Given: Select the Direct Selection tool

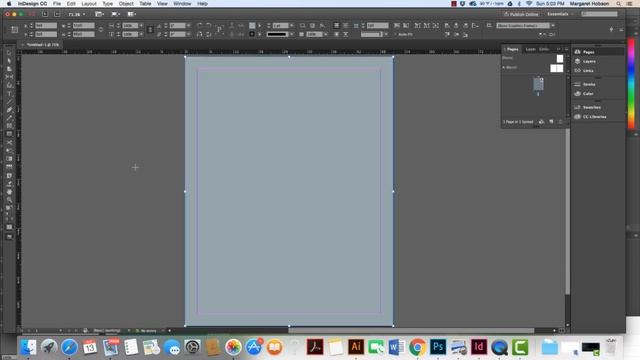Looking at the screenshot, I should [9, 61].
